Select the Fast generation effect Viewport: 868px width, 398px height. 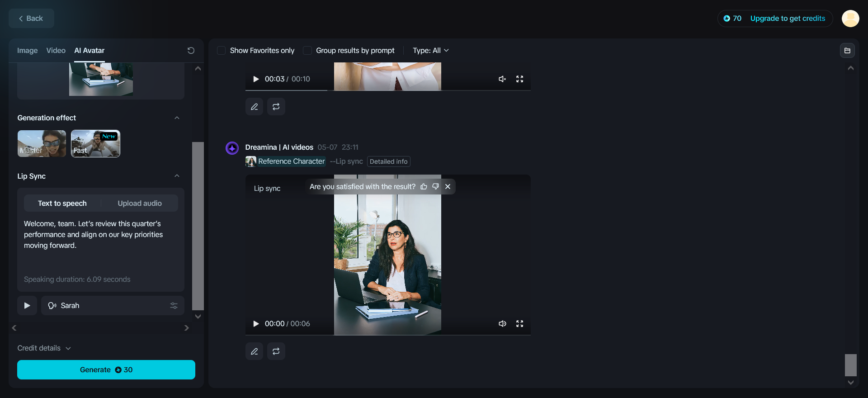(95, 144)
